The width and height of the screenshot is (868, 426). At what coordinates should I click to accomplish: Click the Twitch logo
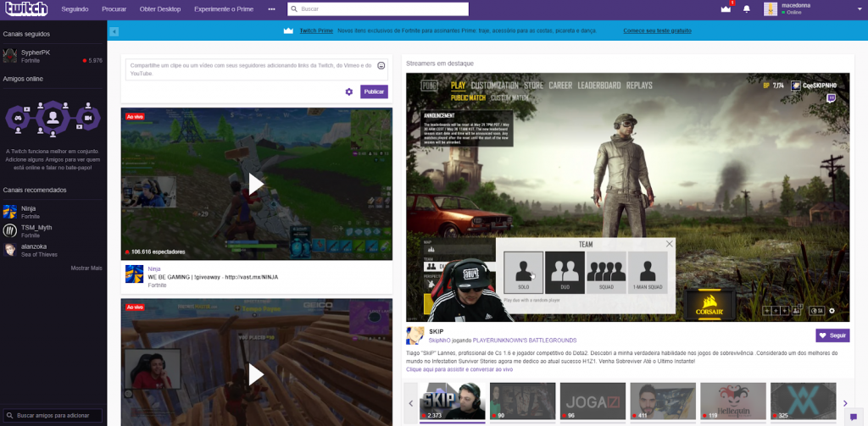tap(26, 8)
